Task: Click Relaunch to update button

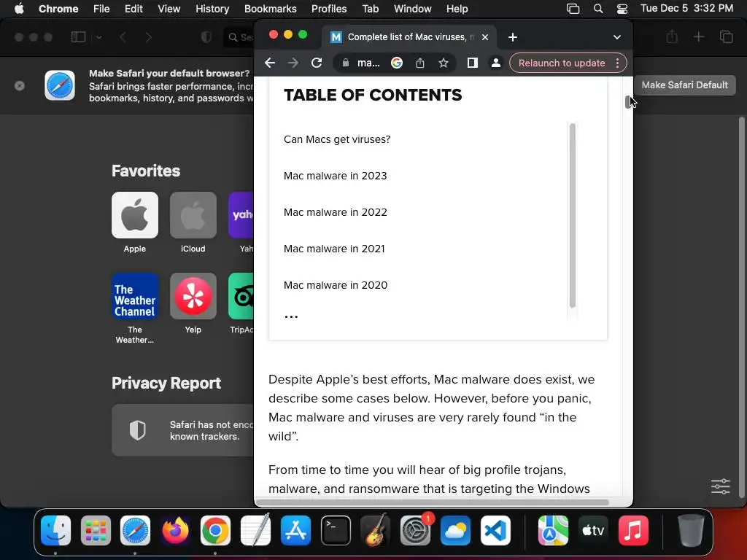Action: pyautogui.click(x=562, y=63)
